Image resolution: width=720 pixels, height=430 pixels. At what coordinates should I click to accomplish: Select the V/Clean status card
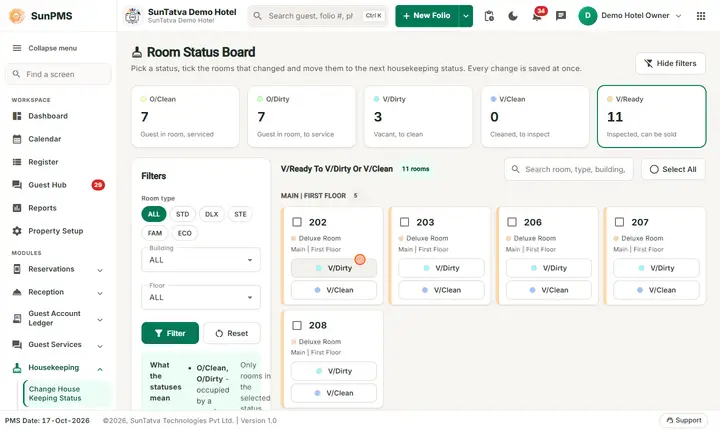point(535,117)
